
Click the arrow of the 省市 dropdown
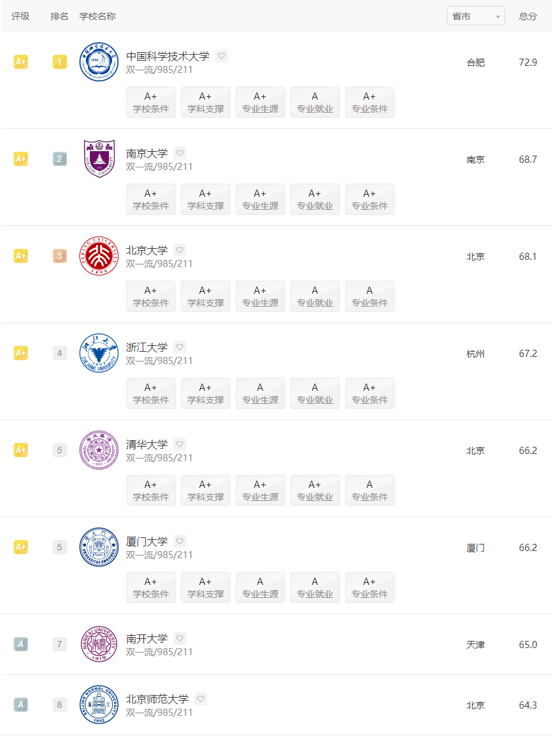coord(498,18)
